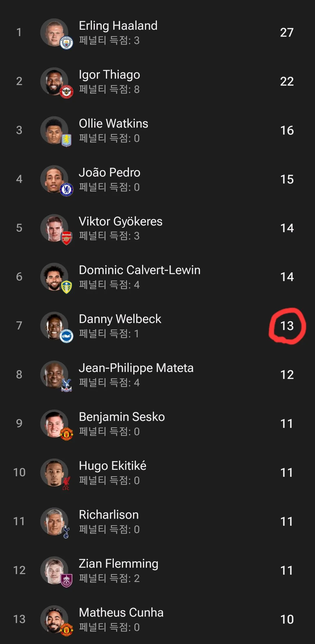The width and height of the screenshot is (315, 644).
Task: Tap Richarlison's player portrait
Action: pos(54,521)
